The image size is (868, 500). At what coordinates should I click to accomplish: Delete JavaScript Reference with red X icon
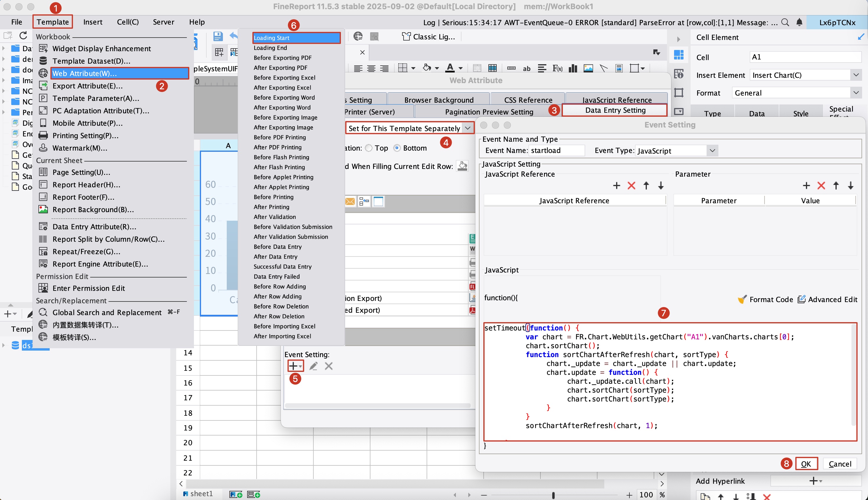pyautogui.click(x=631, y=186)
